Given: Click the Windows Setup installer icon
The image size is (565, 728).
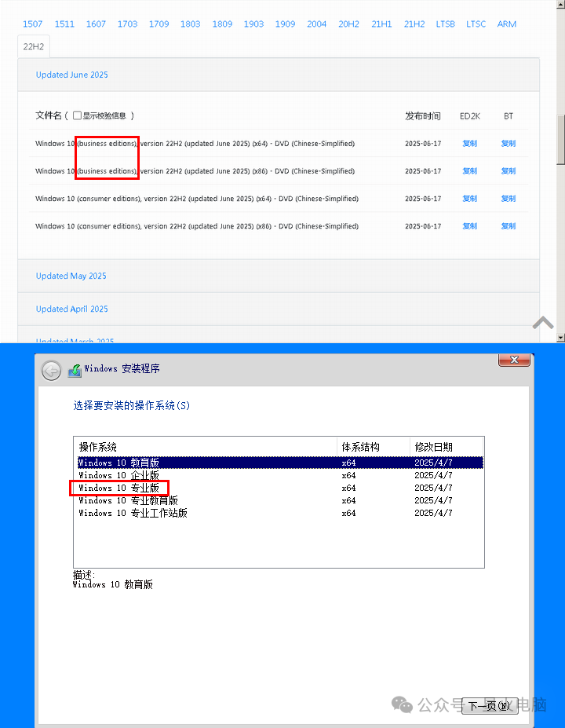Looking at the screenshot, I should 75,371.
